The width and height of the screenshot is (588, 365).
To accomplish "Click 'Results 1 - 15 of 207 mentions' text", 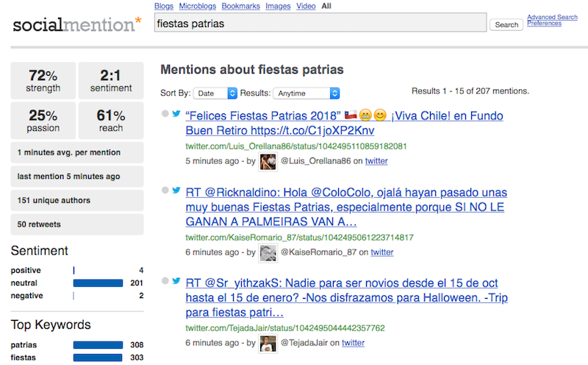I will pos(470,91).
